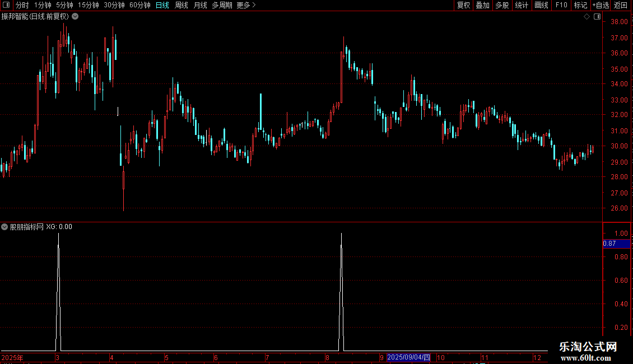This screenshot has height=364, width=633.
Task: Click month 12 on the time axis
Action: [x=537, y=357]
